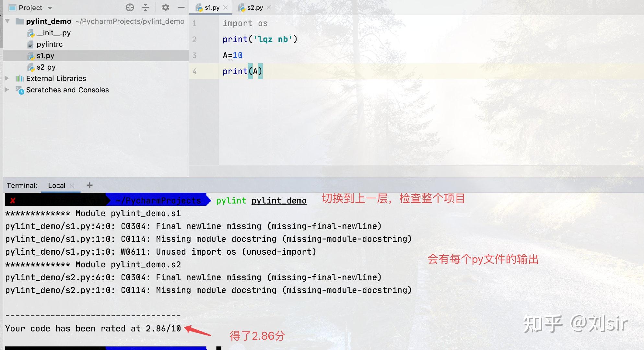Close the s1.py editor tab
Viewport: 644px width, 350px height.
(225, 7)
